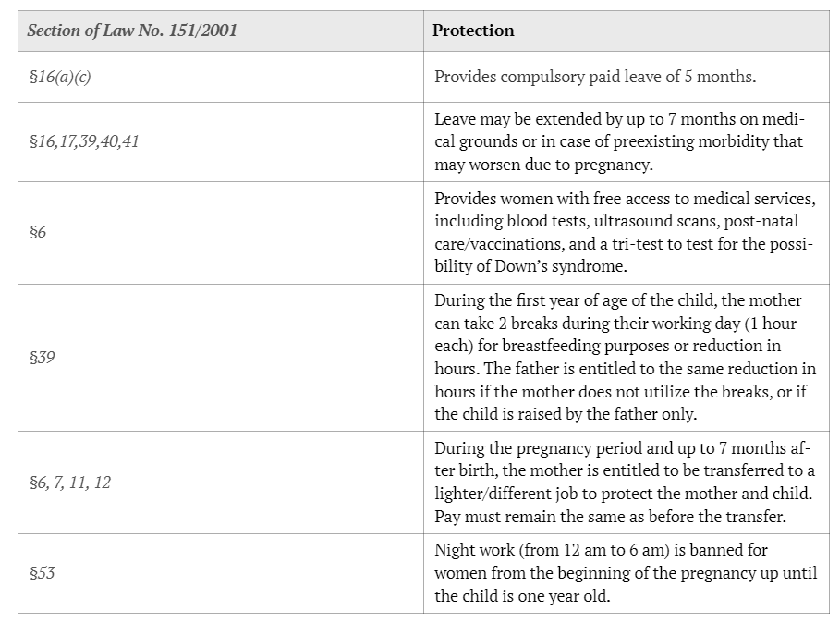Click the §16(a)(c) section cell

coord(59,77)
